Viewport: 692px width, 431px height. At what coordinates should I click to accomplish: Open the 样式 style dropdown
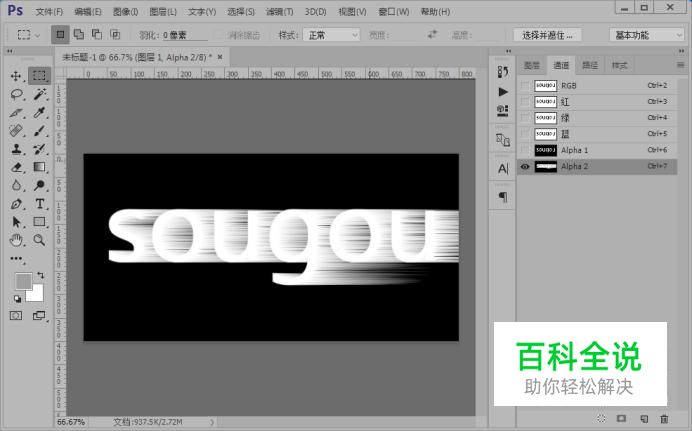coord(331,35)
